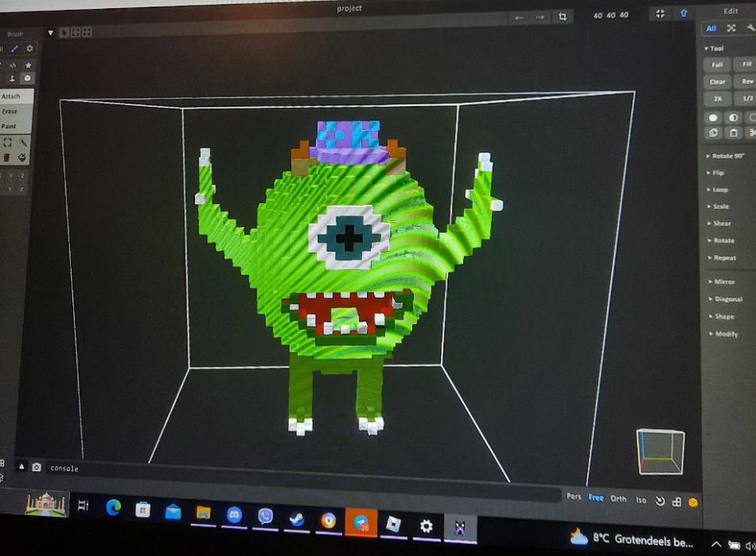
Task: Select the face stamp brush icon
Action: (12, 78)
